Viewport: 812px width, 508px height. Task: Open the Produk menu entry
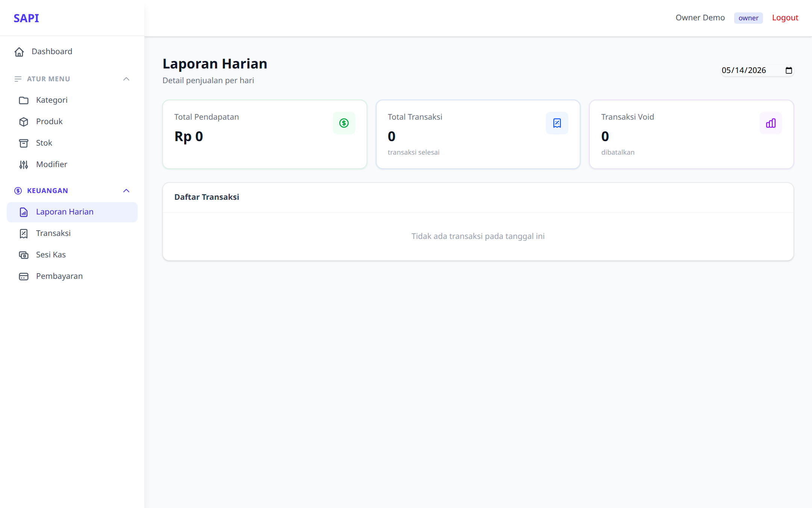tap(72, 122)
